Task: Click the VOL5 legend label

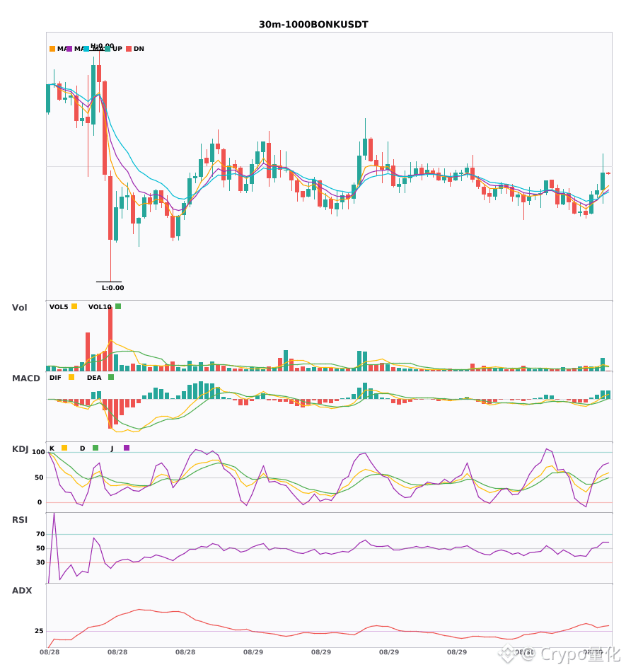Action: 59,307
